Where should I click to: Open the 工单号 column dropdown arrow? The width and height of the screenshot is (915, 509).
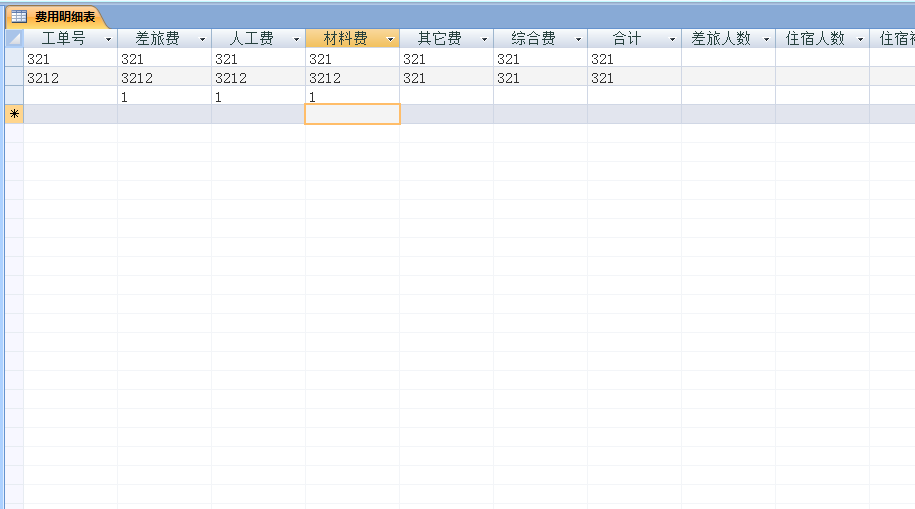108,40
